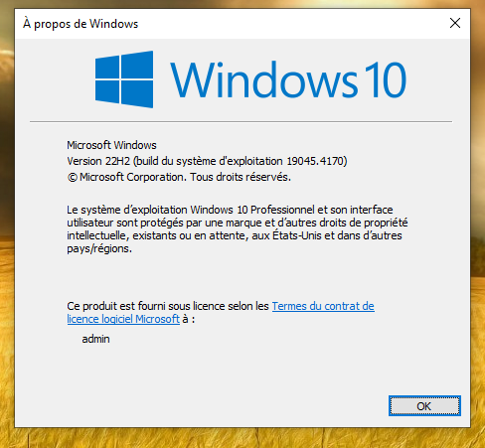Click the blue Windows logo icon
Viewport: 485px width, 448px height.
pyautogui.click(x=124, y=79)
